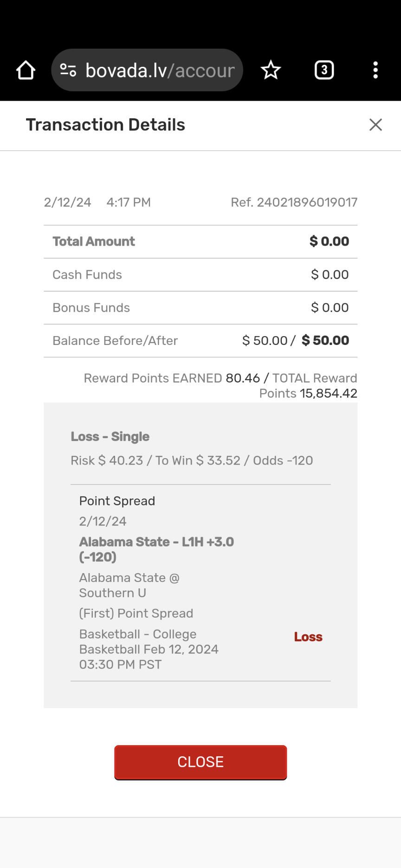Tap the Risk / To Win / Odds line
The image size is (401, 868).
pyautogui.click(x=192, y=460)
